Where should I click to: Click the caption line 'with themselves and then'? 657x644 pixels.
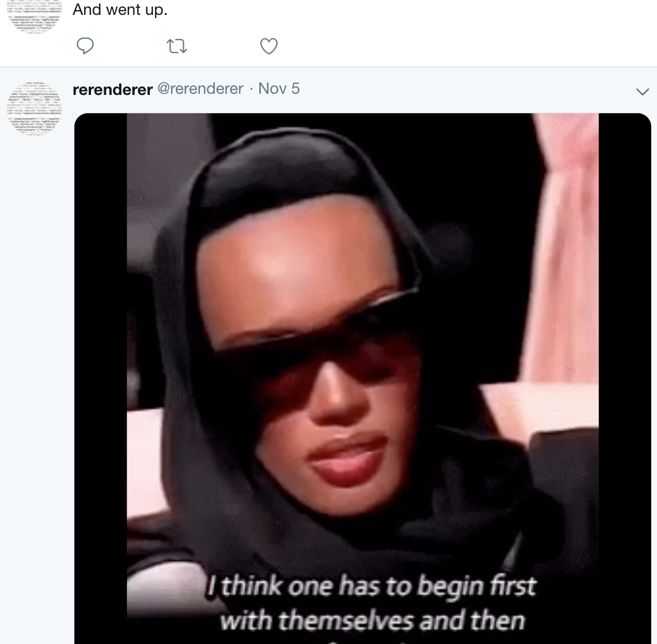tap(372, 620)
